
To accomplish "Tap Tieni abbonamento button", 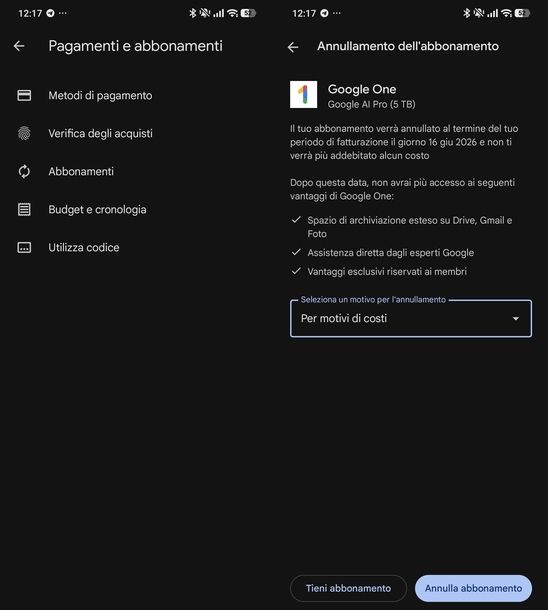I will tap(348, 588).
